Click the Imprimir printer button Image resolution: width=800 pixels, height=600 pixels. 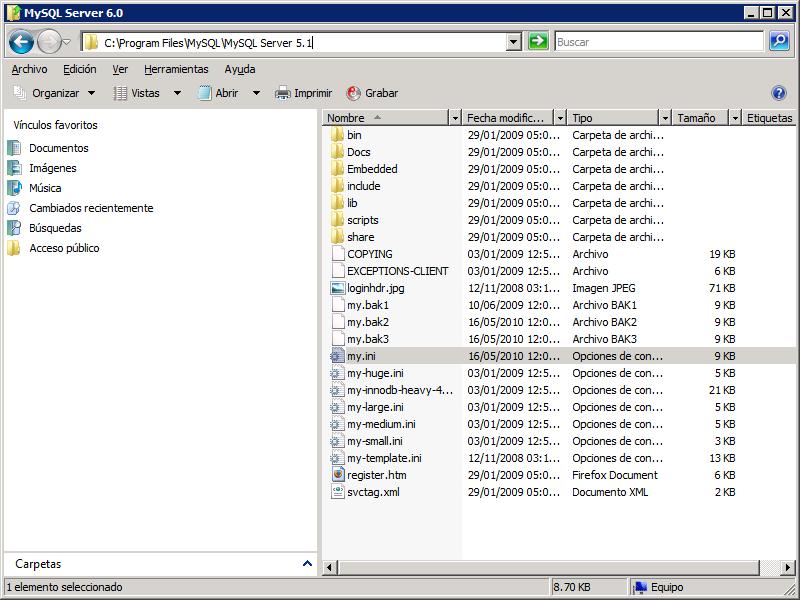(304, 93)
